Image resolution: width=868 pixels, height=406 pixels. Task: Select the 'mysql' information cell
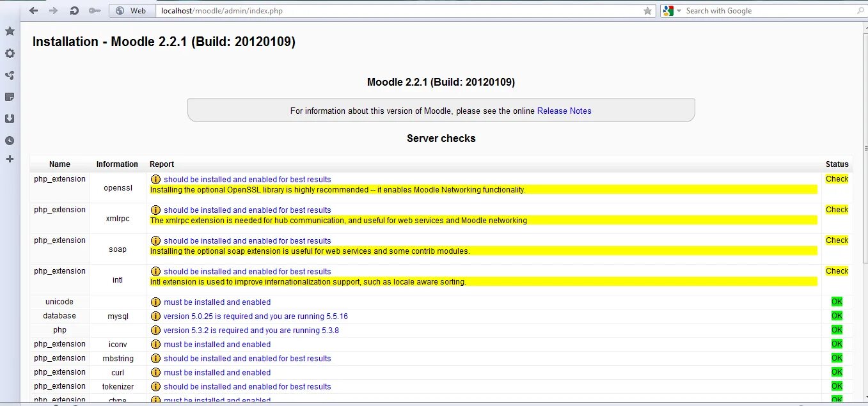[118, 316]
